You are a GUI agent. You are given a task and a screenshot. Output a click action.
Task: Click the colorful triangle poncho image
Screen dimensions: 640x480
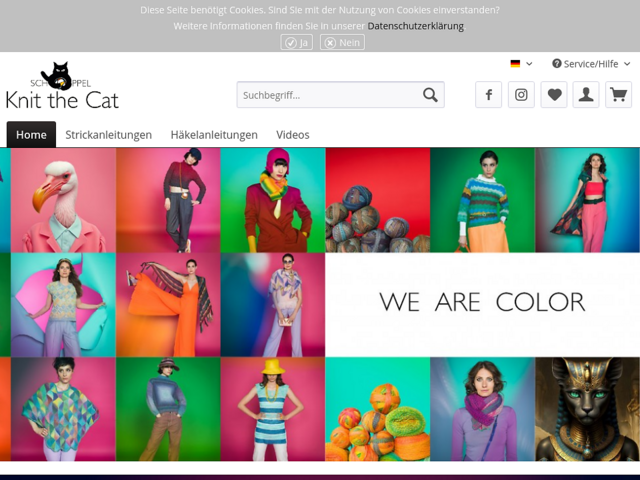(63, 409)
